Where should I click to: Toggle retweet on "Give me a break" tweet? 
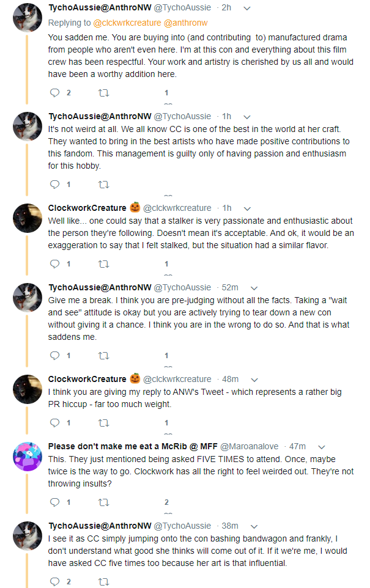pyautogui.click(x=104, y=356)
